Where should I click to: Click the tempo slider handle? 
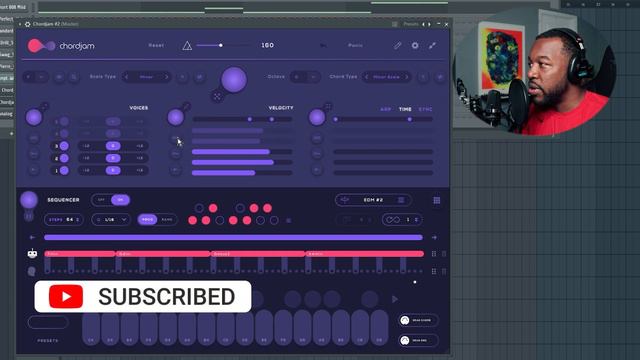221,45
